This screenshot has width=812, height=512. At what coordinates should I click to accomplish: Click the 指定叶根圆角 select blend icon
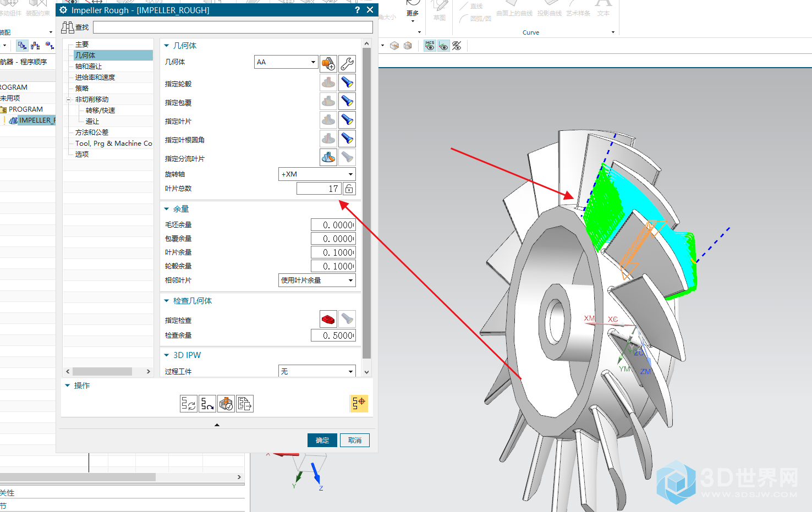[328, 139]
